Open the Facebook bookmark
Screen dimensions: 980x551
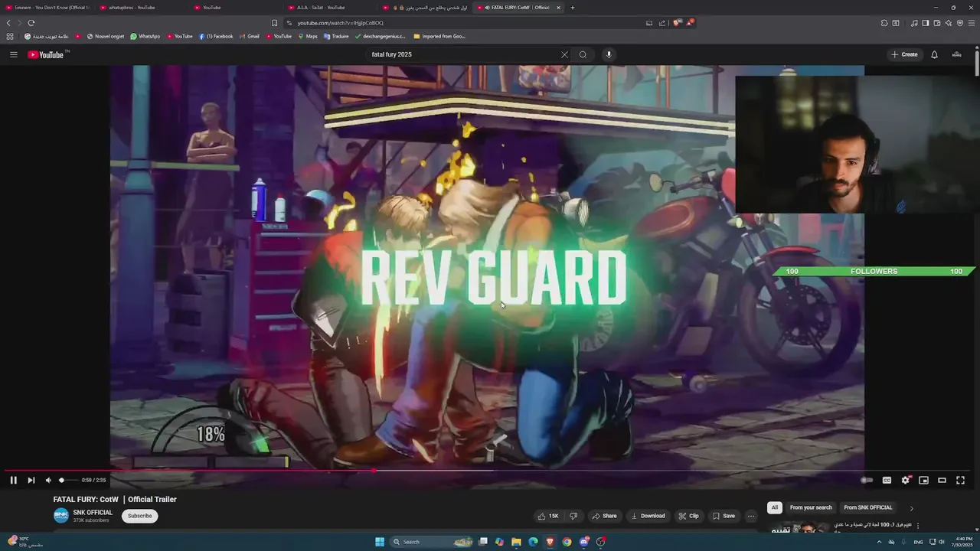216,36
